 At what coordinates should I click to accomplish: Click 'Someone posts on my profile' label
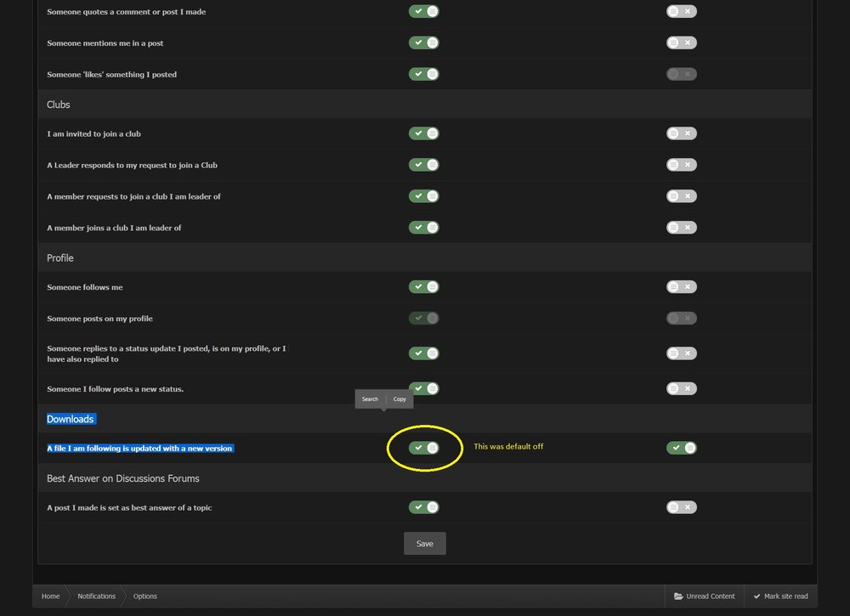99,319
